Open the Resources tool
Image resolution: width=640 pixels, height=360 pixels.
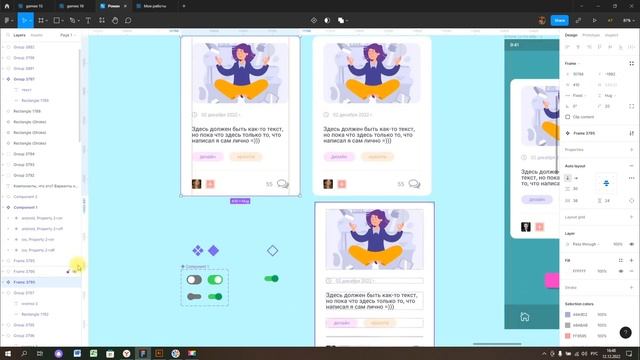102,20
